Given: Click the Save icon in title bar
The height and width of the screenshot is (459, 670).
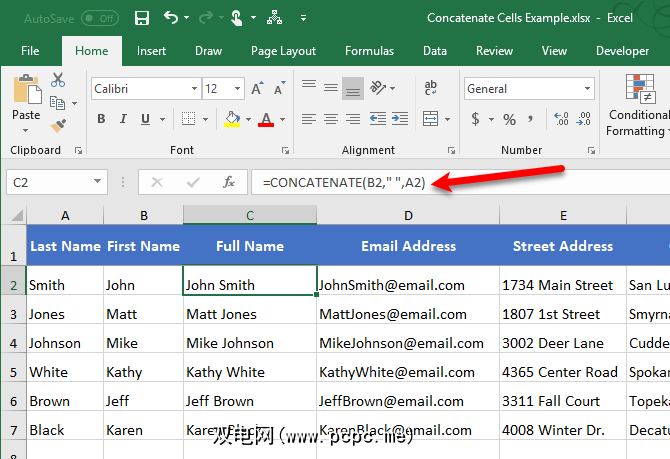Looking at the screenshot, I should [x=142, y=18].
